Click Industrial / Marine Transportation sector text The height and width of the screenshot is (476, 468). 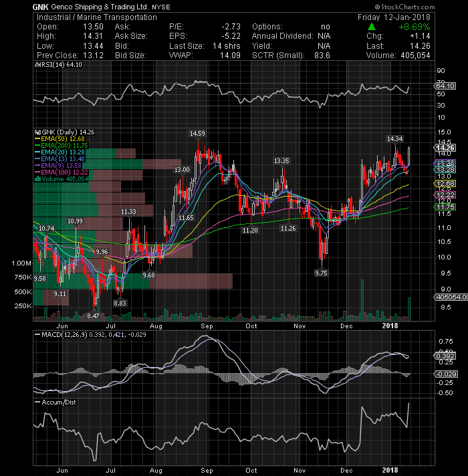(x=97, y=17)
